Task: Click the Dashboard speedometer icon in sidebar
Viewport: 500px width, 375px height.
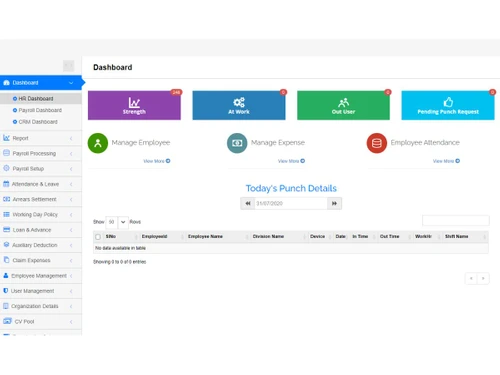Action: [x=6, y=83]
